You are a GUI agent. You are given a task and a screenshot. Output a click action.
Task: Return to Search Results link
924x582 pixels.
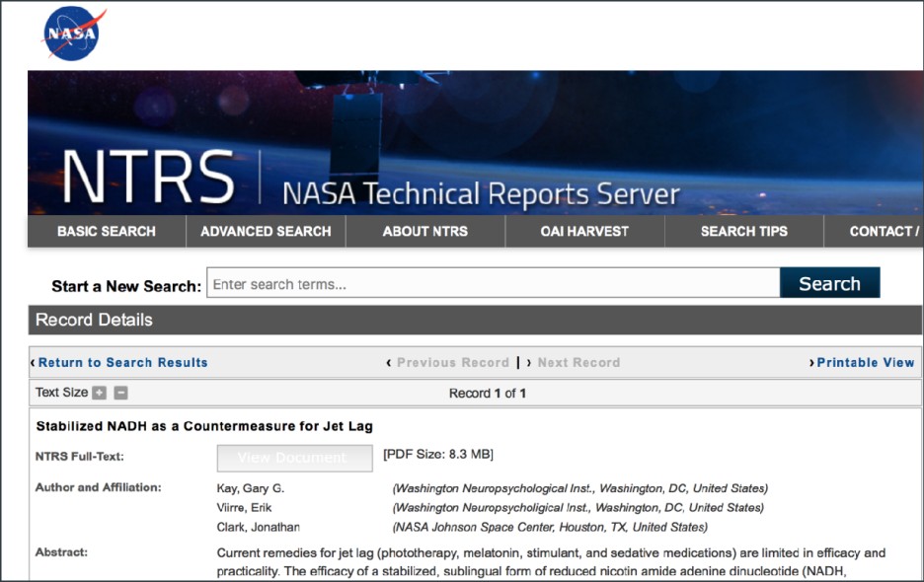(122, 363)
